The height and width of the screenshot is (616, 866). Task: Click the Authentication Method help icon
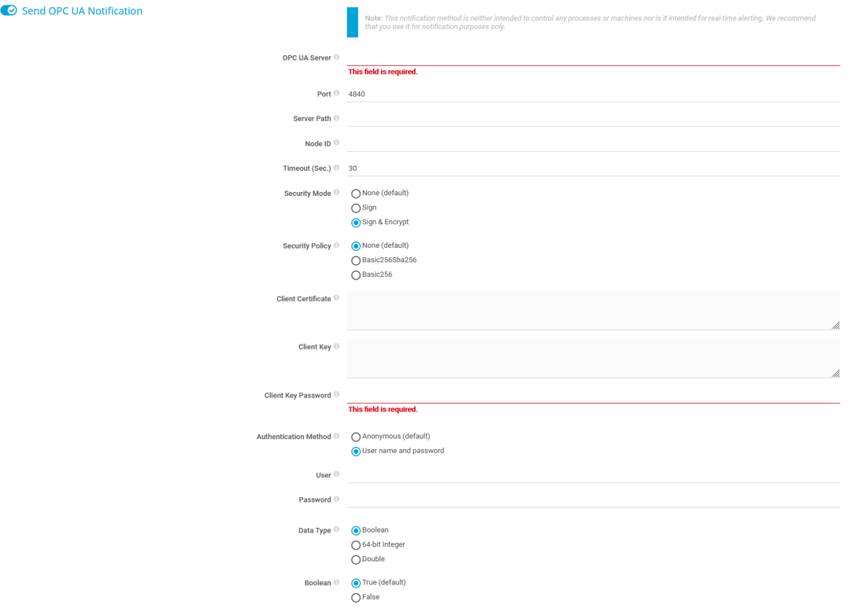coord(336,435)
